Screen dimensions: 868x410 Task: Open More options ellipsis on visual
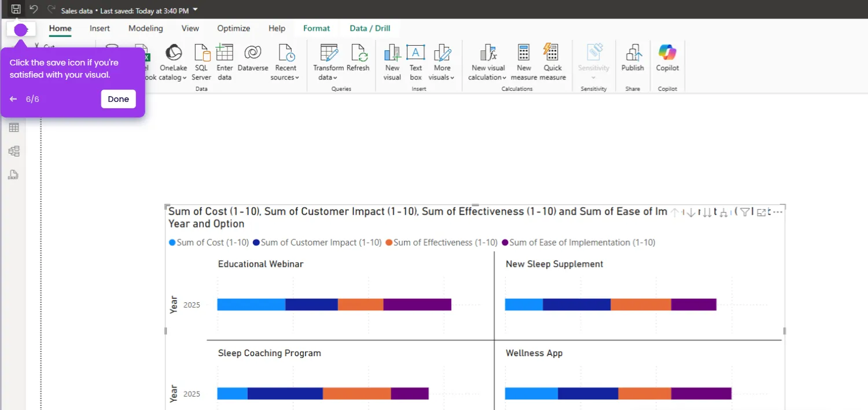pyautogui.click(x=778, y=213)
